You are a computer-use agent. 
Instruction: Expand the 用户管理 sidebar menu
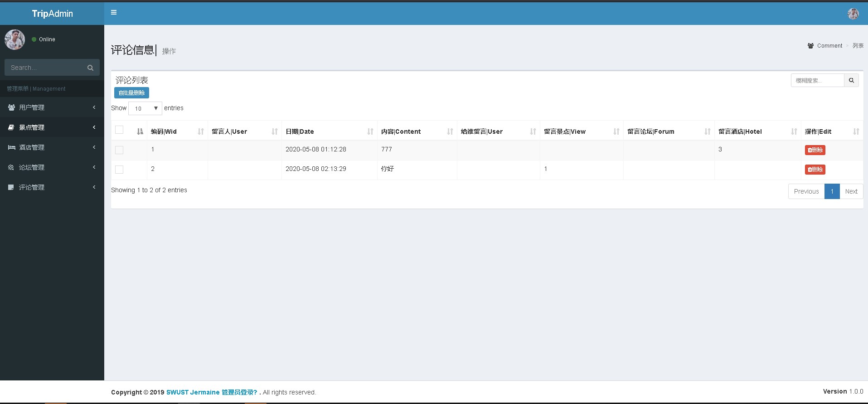52,107
